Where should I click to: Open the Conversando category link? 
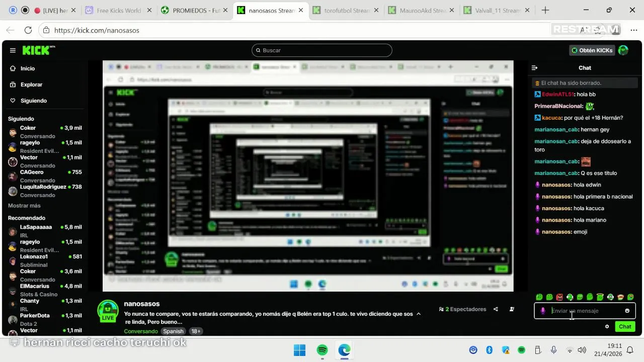pyautogui.click(x=141, y=331)
